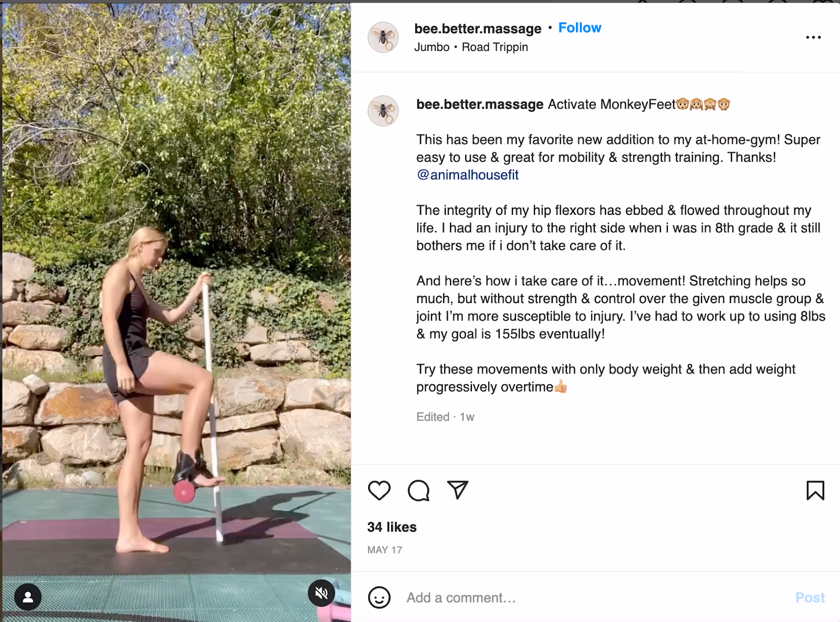Unmute the video with the speaker icon
This screenshot has width=840, height=622.
322,593
